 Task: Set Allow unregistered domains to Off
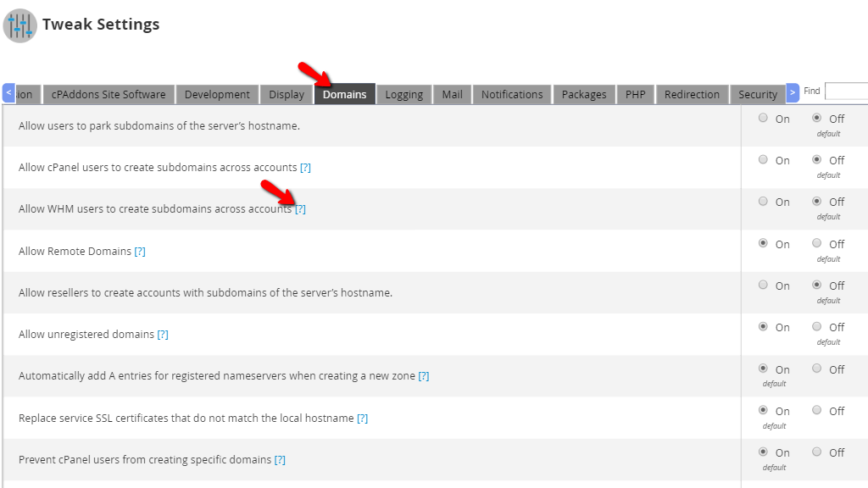[816, 326]
